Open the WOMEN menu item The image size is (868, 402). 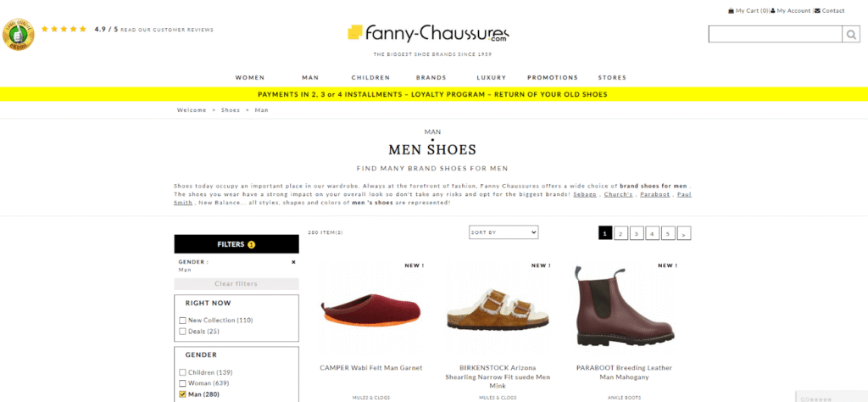click(250, 77)
